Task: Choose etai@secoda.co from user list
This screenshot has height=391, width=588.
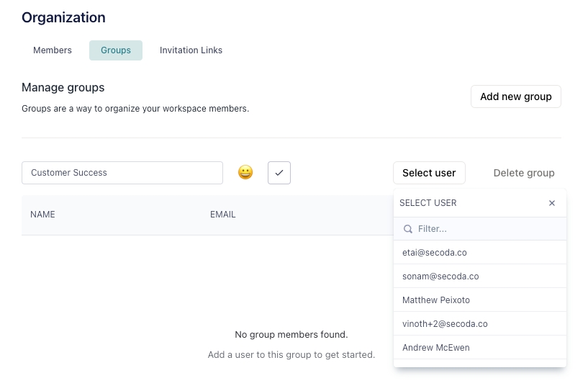Action: [x=435, y=253]
